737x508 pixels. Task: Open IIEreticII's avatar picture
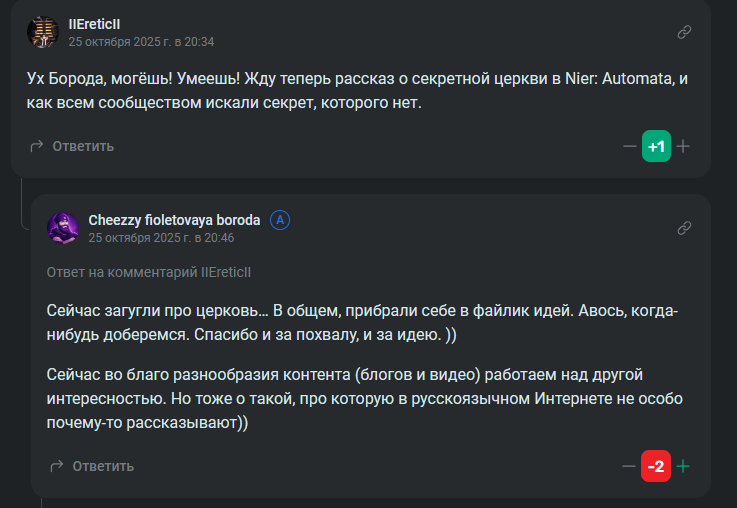[43, 32]
